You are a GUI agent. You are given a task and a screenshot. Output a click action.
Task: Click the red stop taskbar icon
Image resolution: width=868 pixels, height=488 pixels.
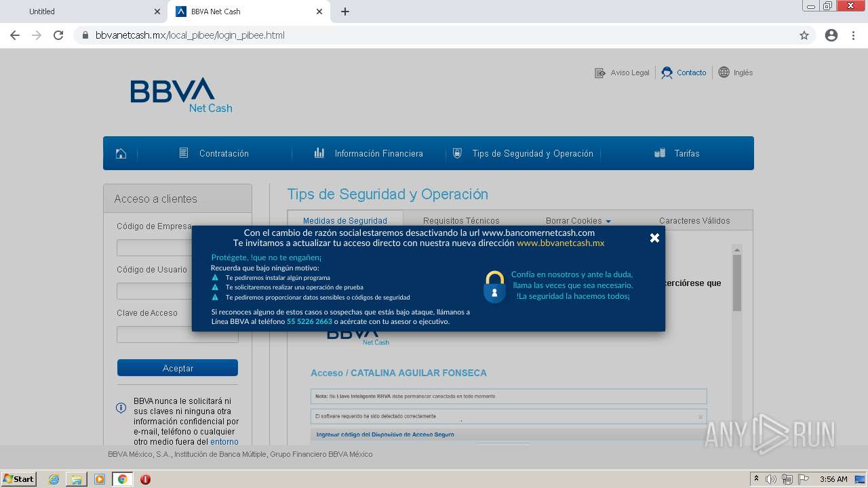[145, 479]
